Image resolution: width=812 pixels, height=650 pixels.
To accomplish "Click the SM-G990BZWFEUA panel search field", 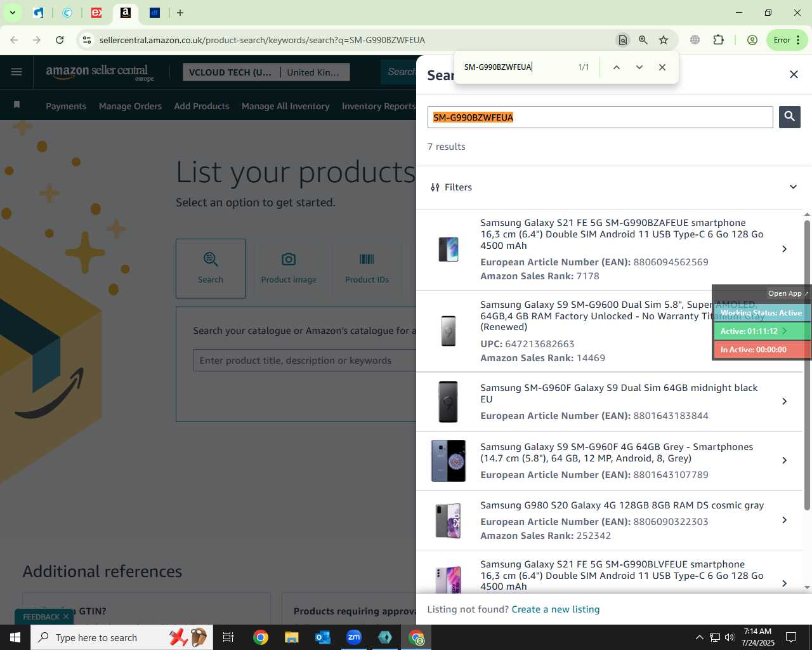I will (600, 117).
